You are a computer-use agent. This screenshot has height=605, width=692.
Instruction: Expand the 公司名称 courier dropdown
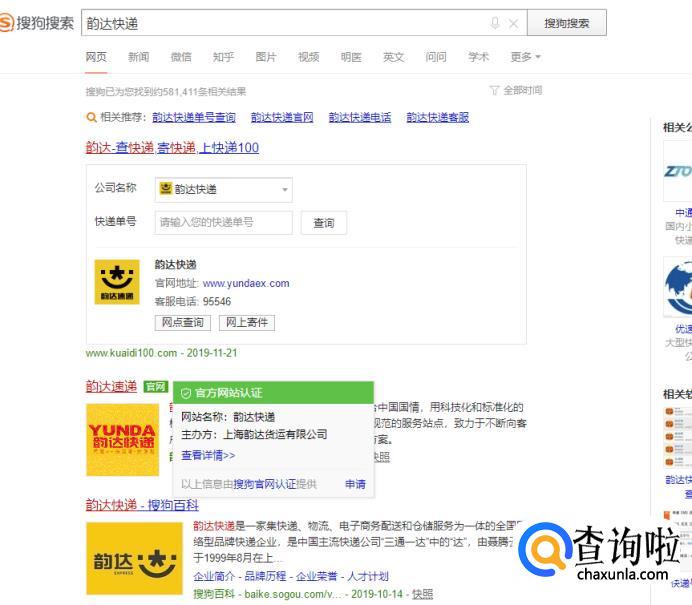coord(223,190)
